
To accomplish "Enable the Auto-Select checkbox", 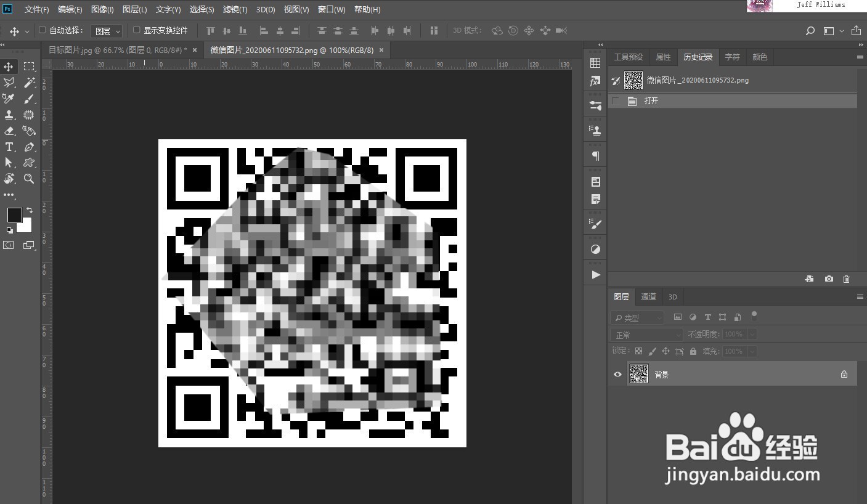I will click(x=43, y=30).
